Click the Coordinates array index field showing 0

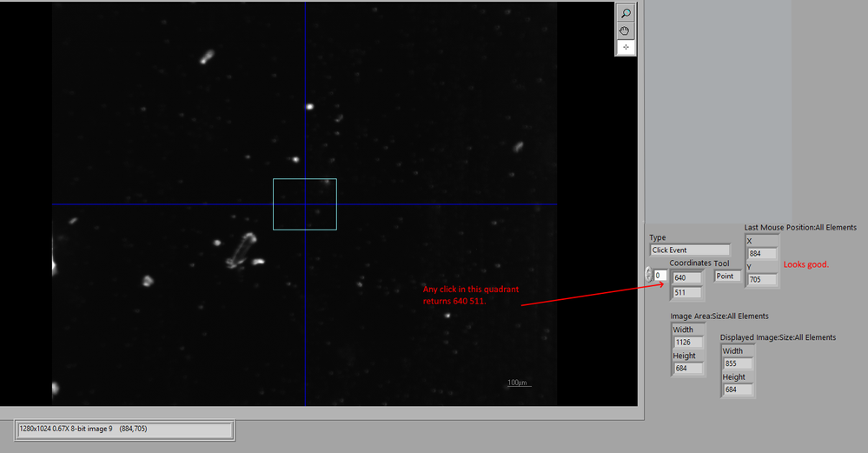click(x=660, y=276)
